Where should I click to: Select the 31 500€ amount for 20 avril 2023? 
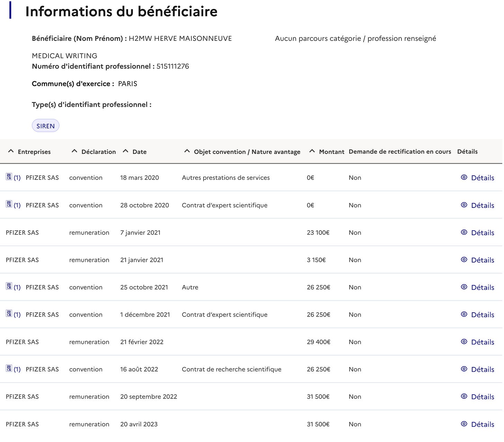(318, 424)
